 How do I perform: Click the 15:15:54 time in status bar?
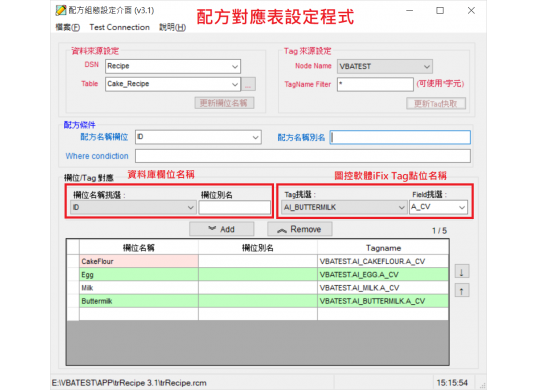(x=452, y=383)
